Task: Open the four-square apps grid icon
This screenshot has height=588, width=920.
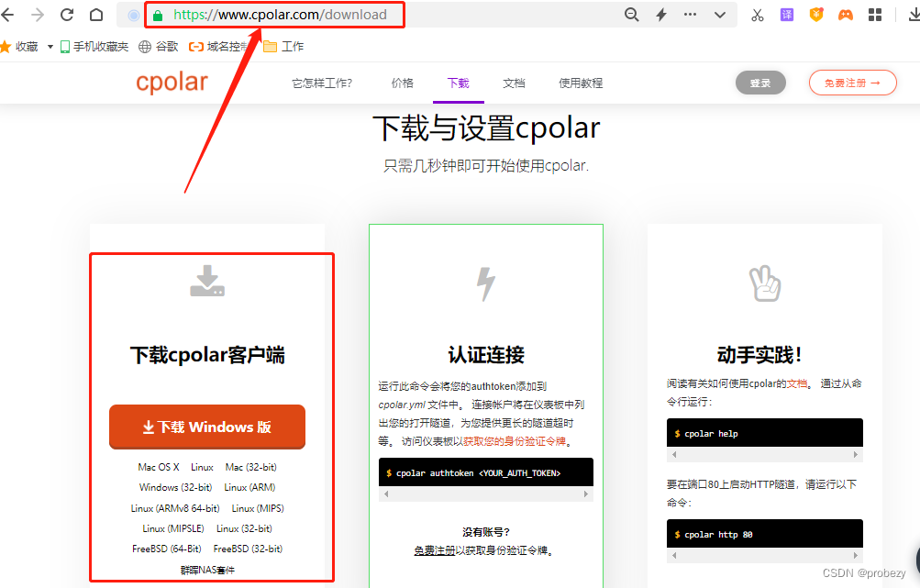Action: click(x=875, y=15)
